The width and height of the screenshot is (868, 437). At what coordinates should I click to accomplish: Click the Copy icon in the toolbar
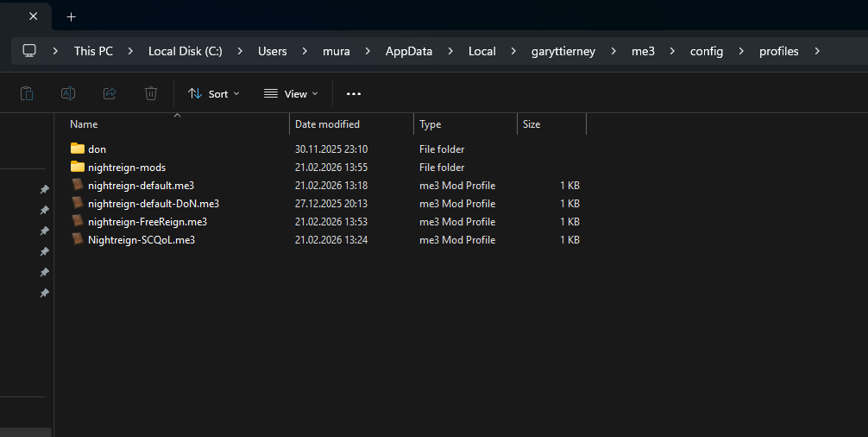point(27,93)
